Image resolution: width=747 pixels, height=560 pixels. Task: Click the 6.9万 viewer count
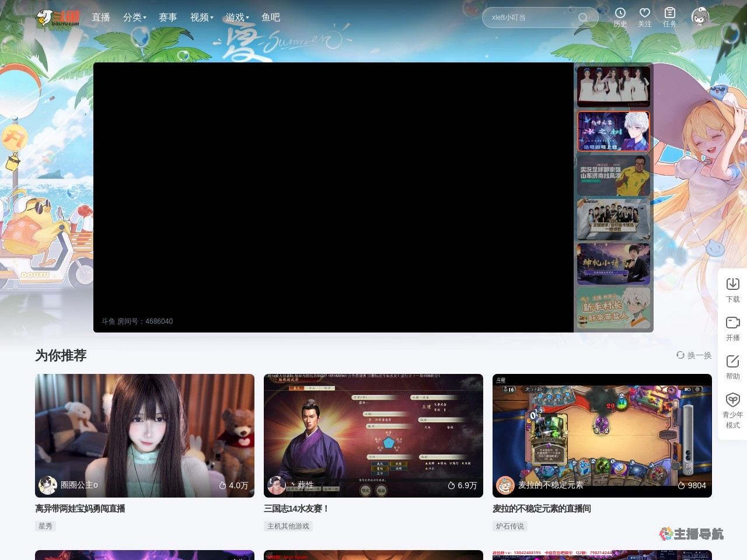pyautogui.click(x=463, y=485)
